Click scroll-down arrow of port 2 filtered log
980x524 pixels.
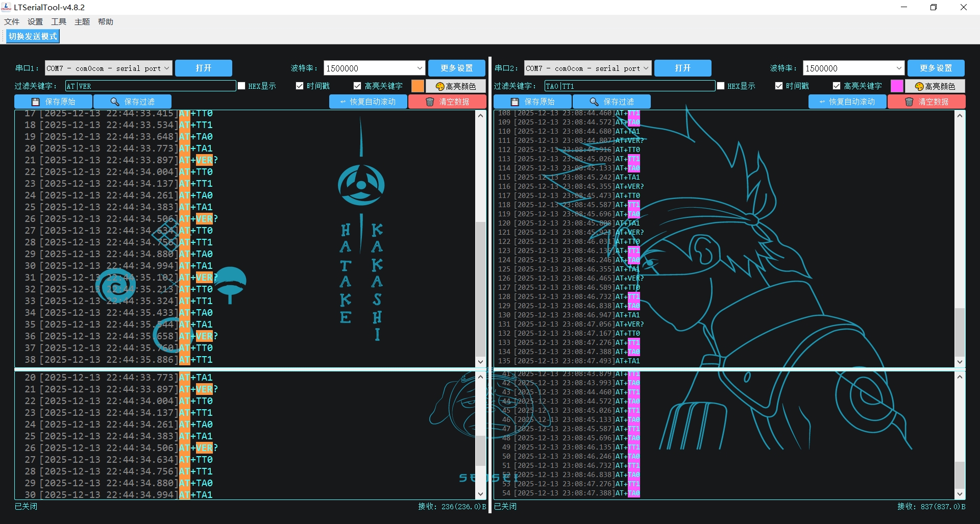point(960,494)
